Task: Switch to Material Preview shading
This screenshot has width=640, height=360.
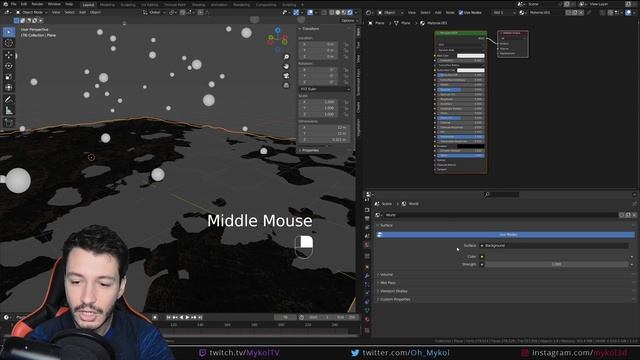Action: [344, 13]
